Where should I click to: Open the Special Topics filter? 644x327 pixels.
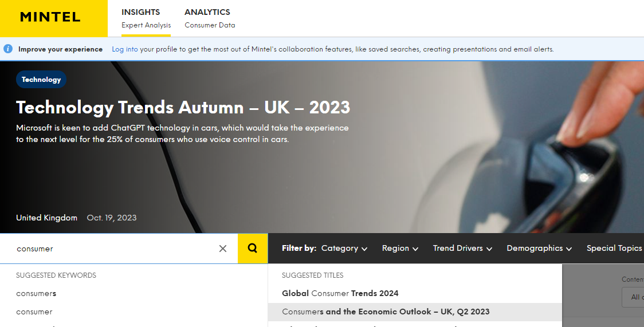click(614, 249)
